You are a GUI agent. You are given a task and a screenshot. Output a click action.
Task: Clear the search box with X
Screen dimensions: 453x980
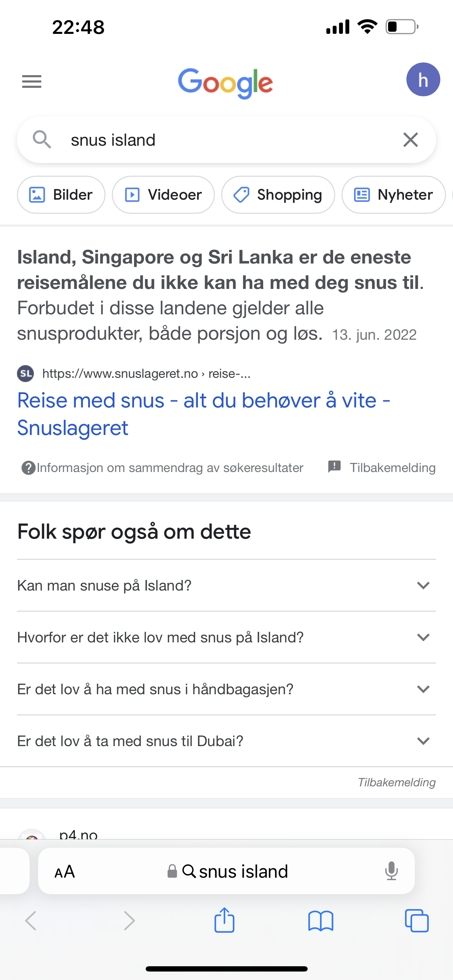click(x=410, y=140)
